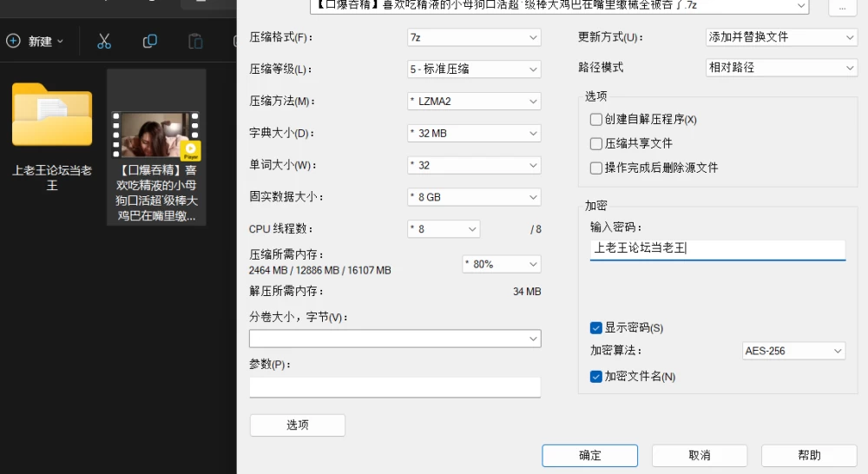868x474 pixels.
Task: Click the Copy icon in Explorer toolbar
Action: click(x=149, y=41)
